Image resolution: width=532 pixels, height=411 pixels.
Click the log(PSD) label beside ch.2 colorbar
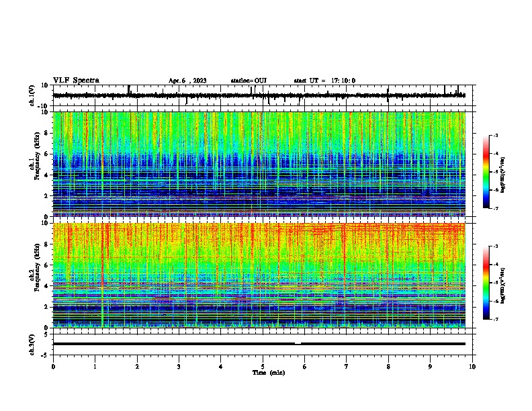[x=502, y=285]
